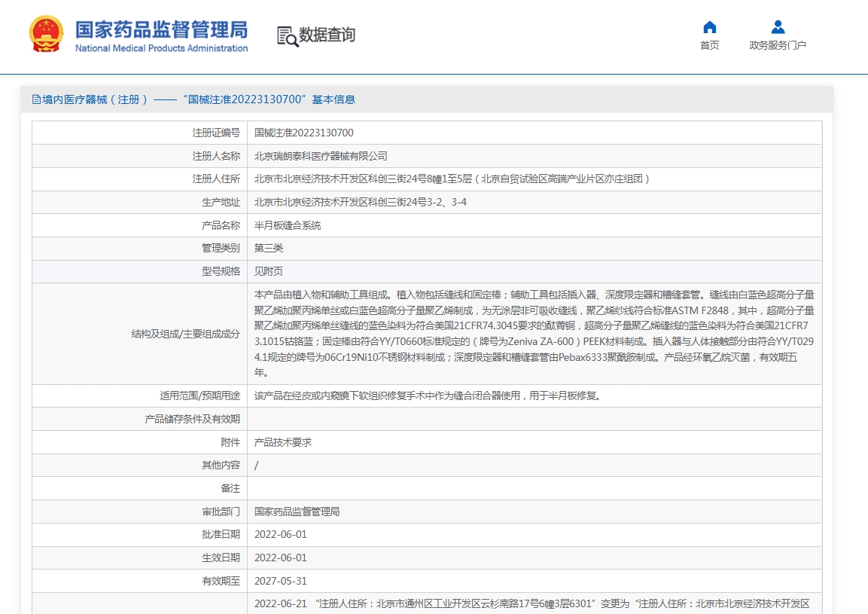Click National Medical Products Administration text
Viewport: 868px width, 614px height.
(x=162, y=48)
